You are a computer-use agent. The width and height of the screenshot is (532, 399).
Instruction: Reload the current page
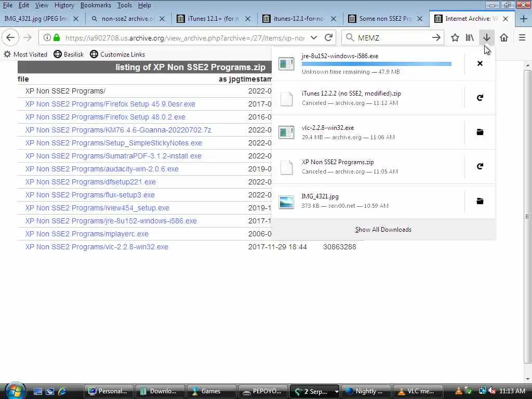click(328, 37)
